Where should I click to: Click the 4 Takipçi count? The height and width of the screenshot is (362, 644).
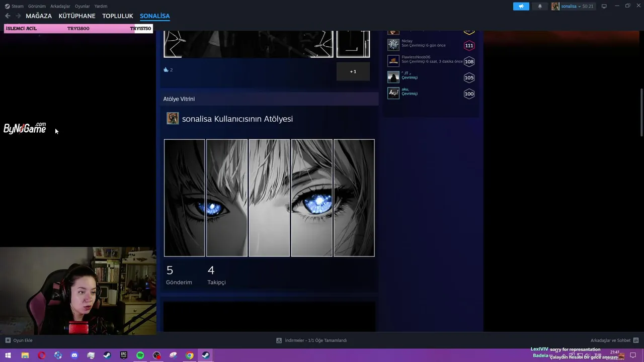click(x=216, y=275)
